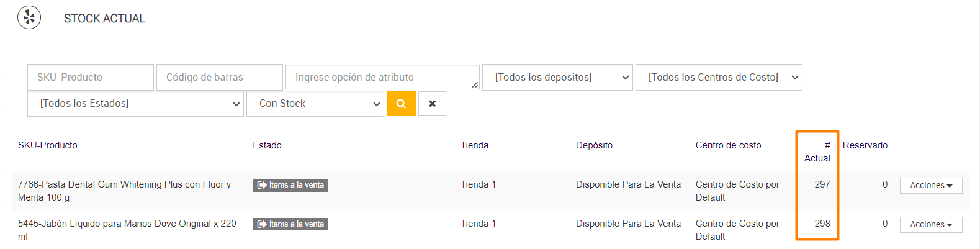Open the Todos los Estados dropdown

(x=135, y=104)
